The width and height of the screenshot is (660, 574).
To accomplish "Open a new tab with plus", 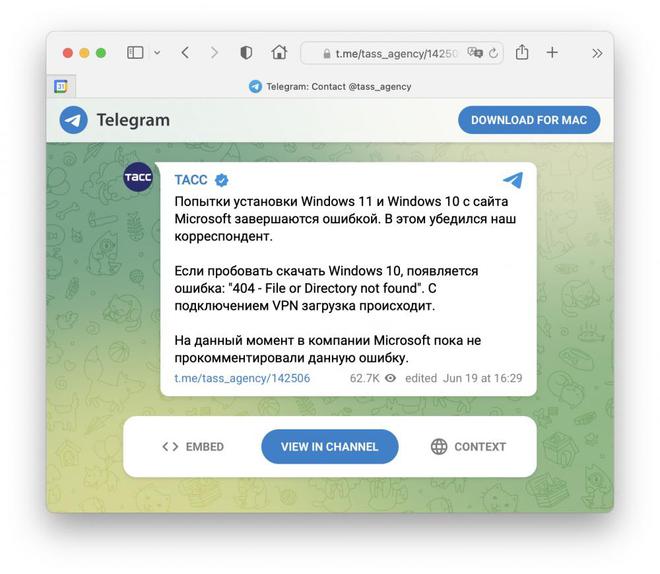I will click(x=552, y=53).
